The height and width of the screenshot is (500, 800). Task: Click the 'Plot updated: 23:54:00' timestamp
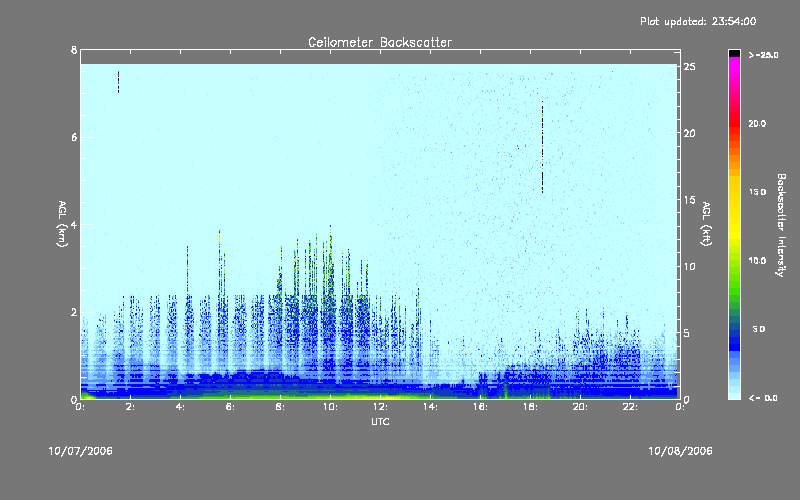[698, 21]
